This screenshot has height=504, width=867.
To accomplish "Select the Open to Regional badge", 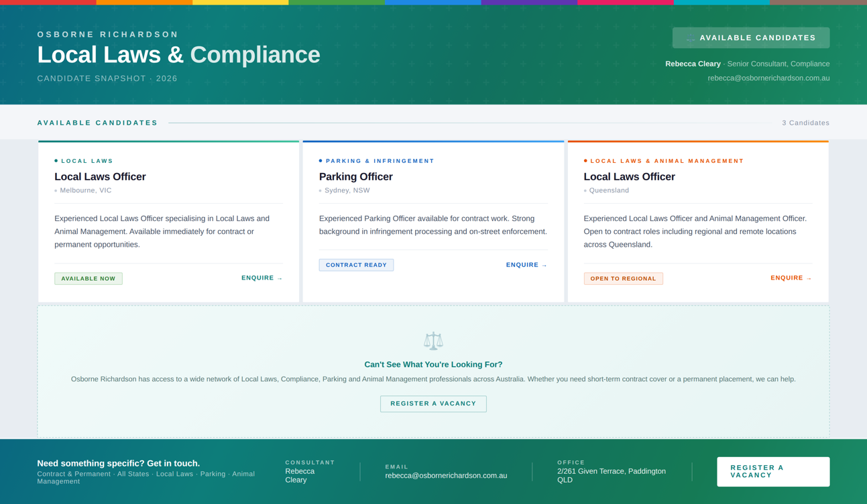I will pyautogui.click(x=623, y=279).
